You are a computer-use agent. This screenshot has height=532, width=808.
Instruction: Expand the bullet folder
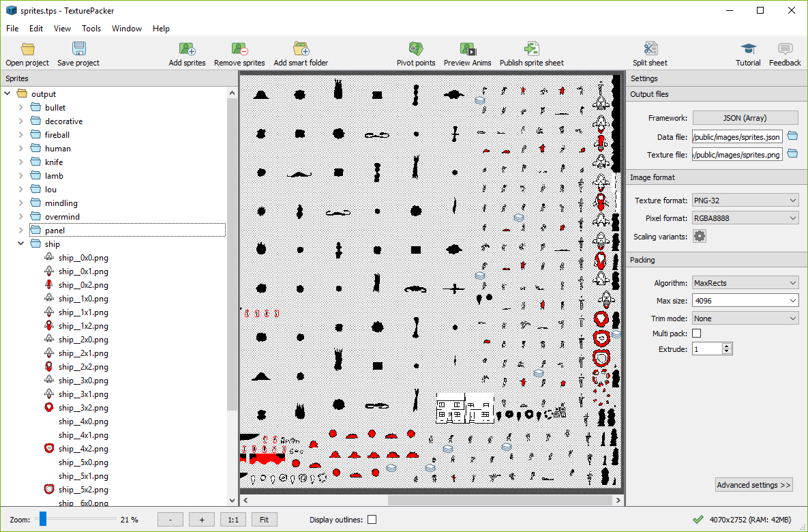(x=20, y=108)
